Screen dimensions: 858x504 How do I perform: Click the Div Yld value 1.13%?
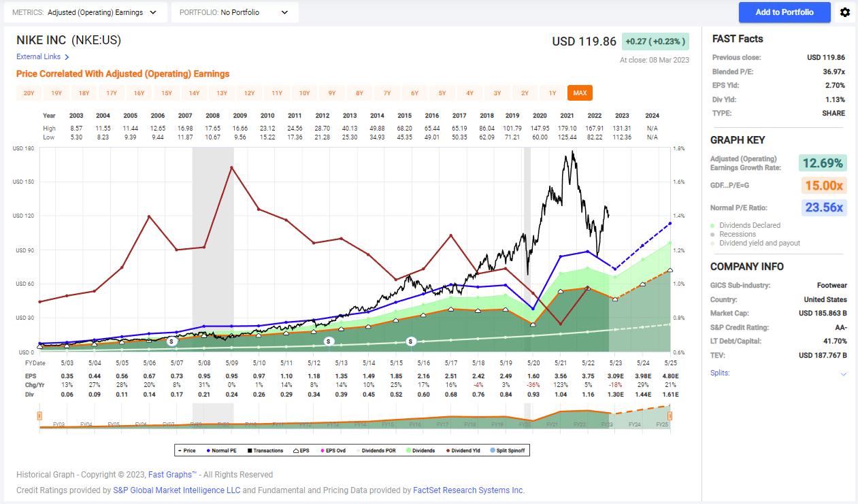[x=836, y=99]
